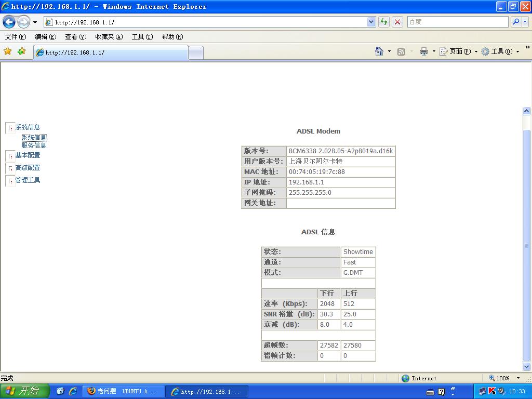Click the language bar help question icon
The image size is (532, 399).
441,392
